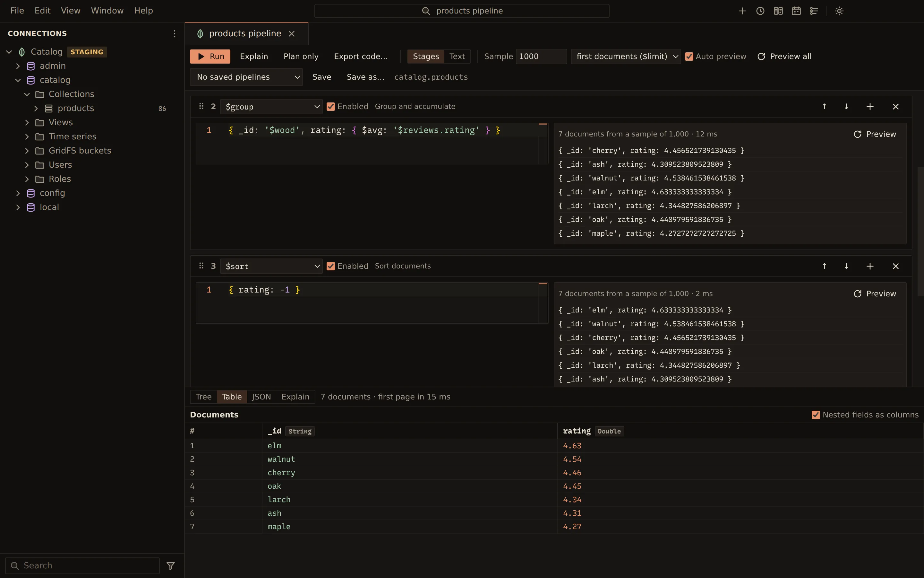
Task: Click the filter funnel icon in sidebar
Action: point(171,566)
